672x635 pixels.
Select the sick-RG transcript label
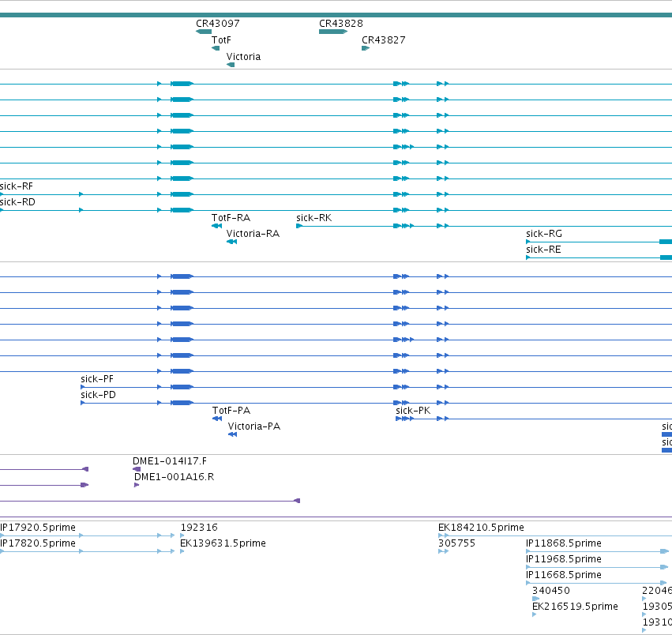click(x=544, y=234)
